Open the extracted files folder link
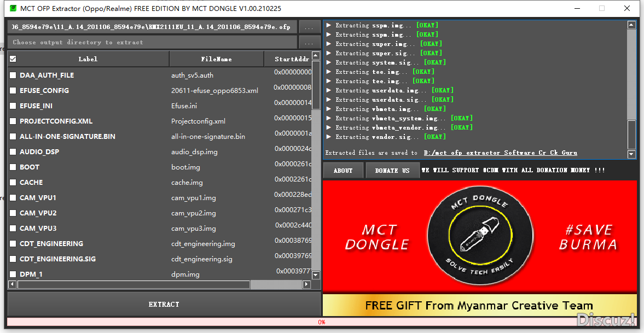The height and width of the screenshot is (333, 644). 500,153
